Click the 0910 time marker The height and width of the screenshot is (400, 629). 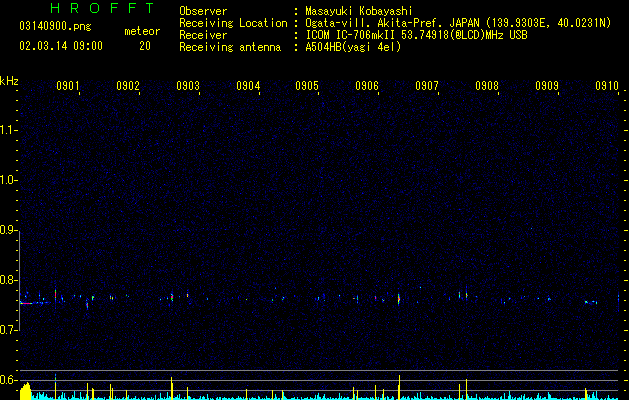point(607,86)
